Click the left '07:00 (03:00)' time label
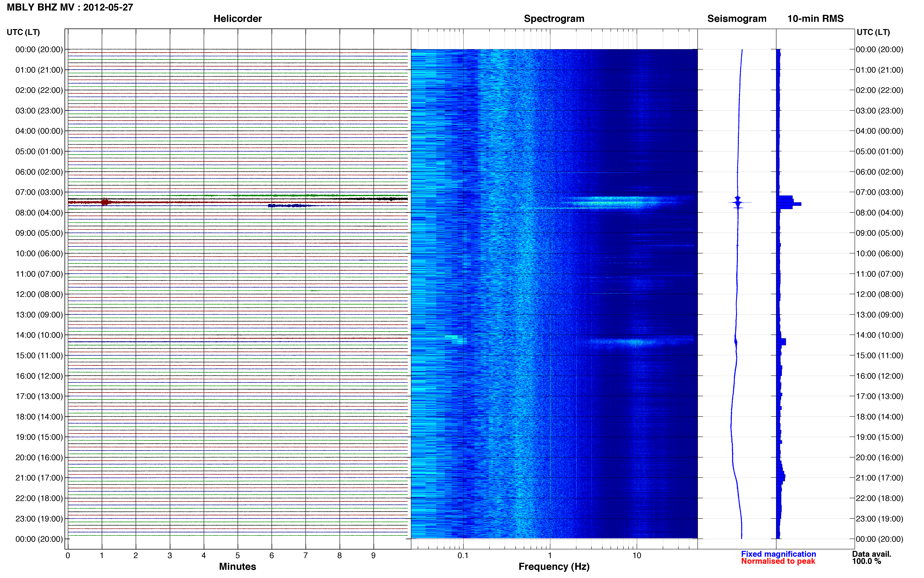This screenshot has width=924, height=578. click(x=39, y=192)
